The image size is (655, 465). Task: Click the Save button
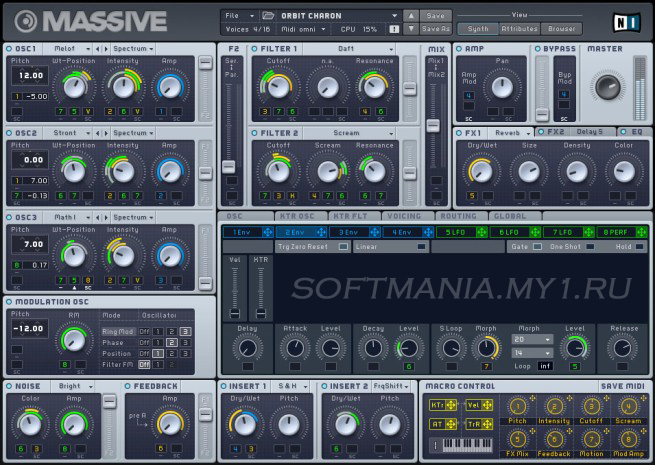[436, 16]
